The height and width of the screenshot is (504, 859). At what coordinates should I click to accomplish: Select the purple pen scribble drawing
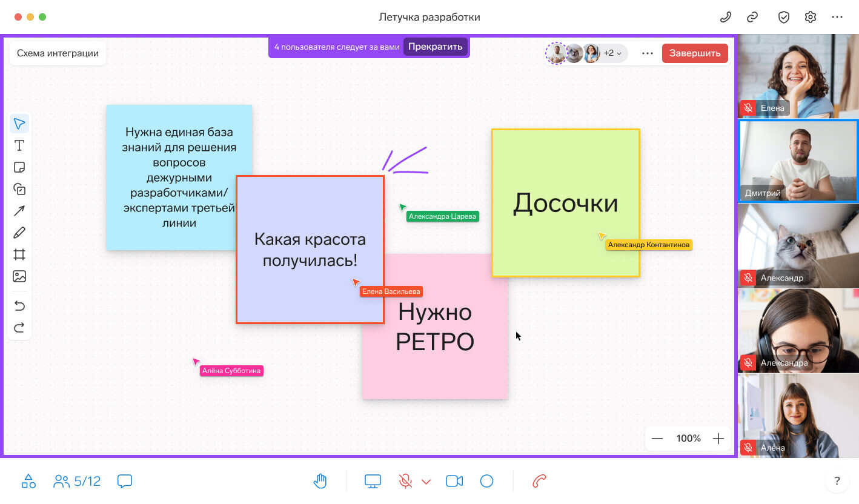coord(405,160)
